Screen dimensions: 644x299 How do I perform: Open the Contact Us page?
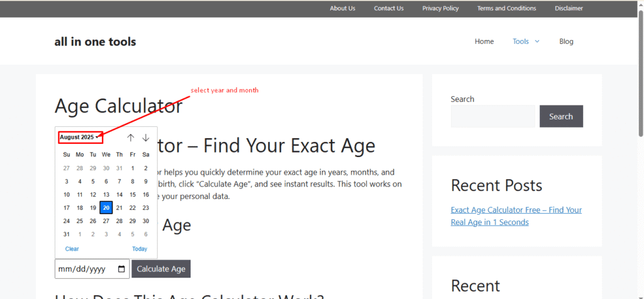pos(389,8)
